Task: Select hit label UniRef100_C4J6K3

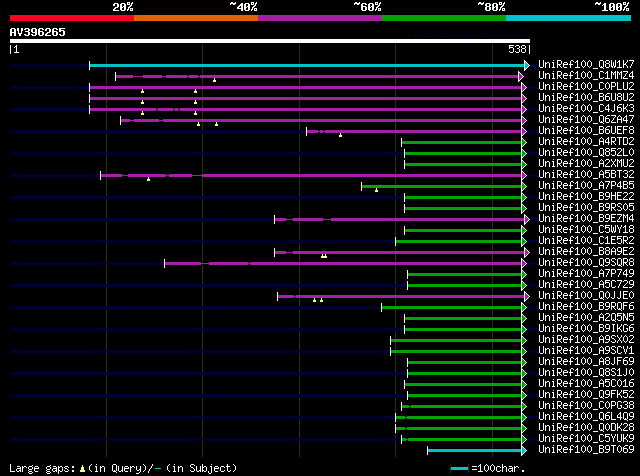Action: [586, 109]
